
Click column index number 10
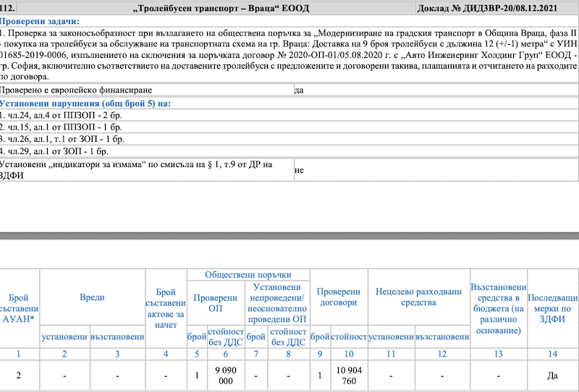coord(349,354)
